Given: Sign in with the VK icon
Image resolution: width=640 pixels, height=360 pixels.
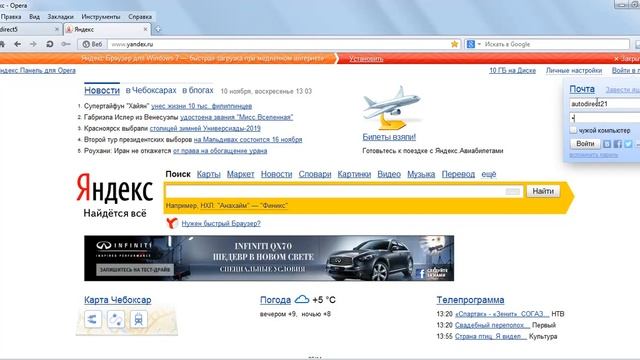Looking at the screenshot, I should pos(607,144).
